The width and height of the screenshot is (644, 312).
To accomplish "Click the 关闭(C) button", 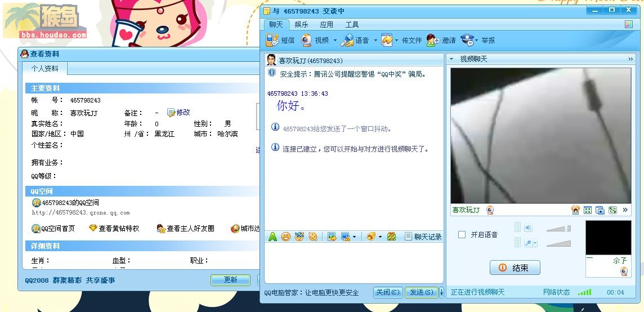I will coord(388,292).
